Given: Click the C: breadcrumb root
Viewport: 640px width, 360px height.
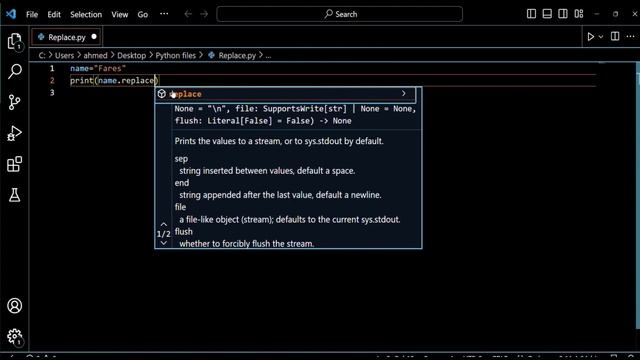Looking at the screenshot, I should (x=42, y=56).
